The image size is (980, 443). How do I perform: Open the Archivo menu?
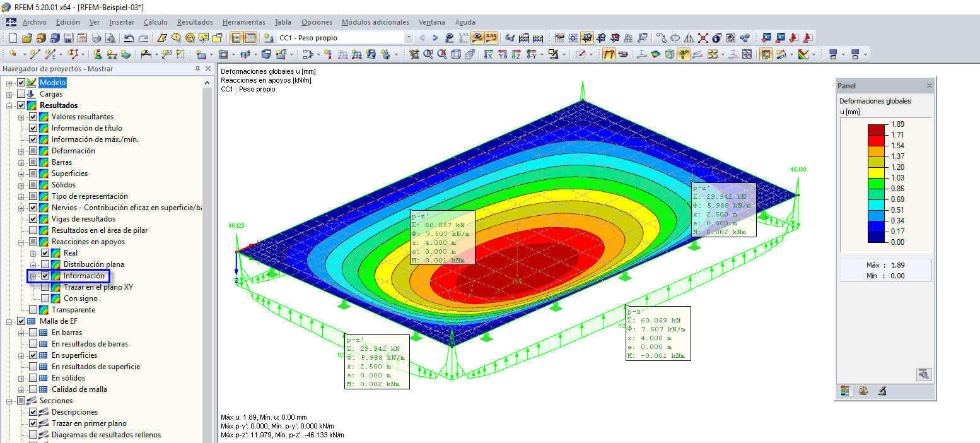tap(35, 22)
